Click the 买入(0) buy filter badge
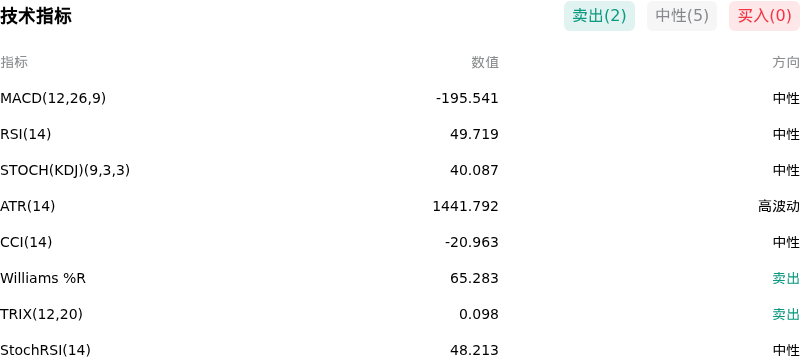This screenshot has width=800, height=360. pyautogui.click(x=764, y=16)
